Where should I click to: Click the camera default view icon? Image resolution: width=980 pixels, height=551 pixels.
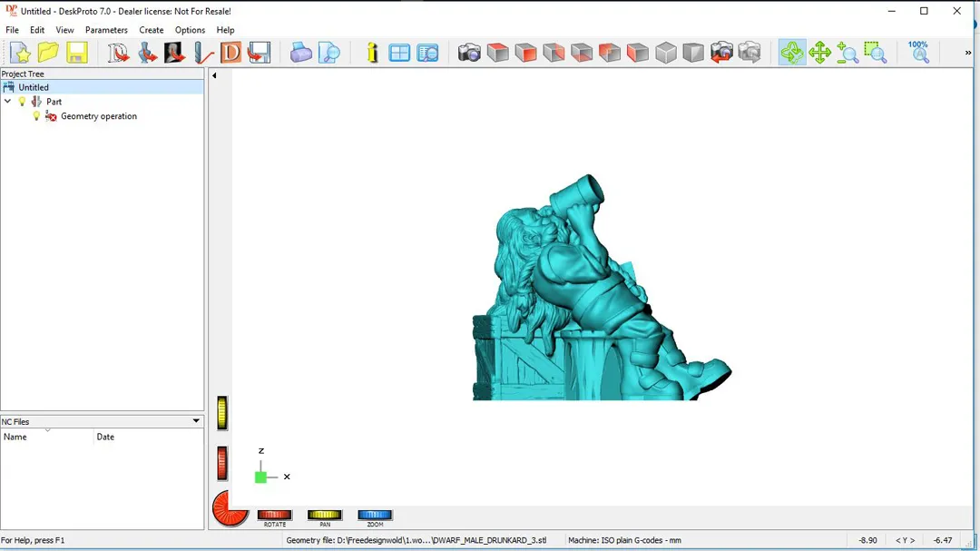[469, 53]
